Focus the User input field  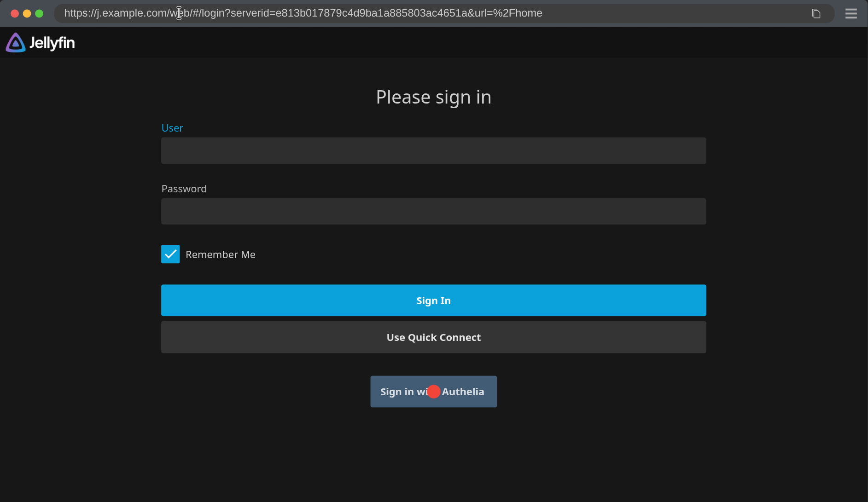click(x=433, y=150)
